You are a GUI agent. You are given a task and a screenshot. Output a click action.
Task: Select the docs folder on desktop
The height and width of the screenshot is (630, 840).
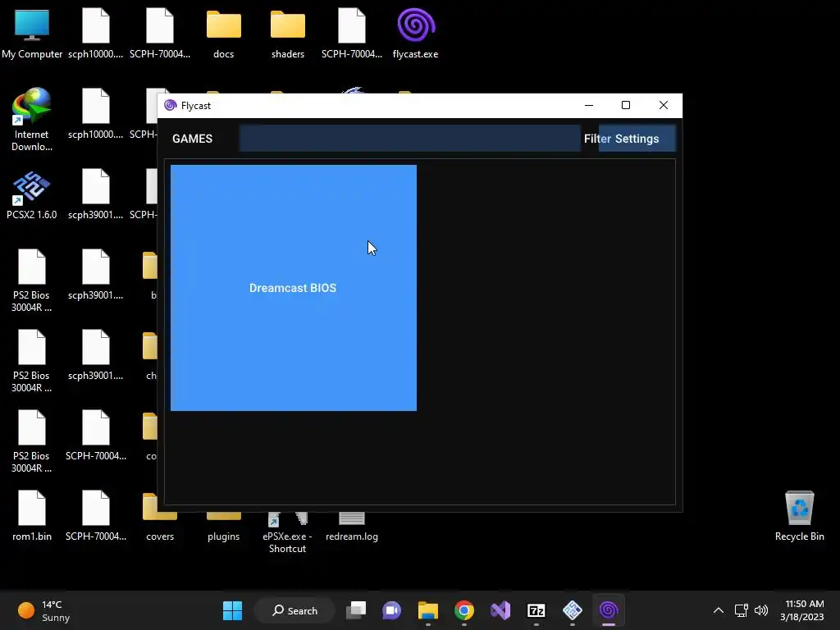223,34
